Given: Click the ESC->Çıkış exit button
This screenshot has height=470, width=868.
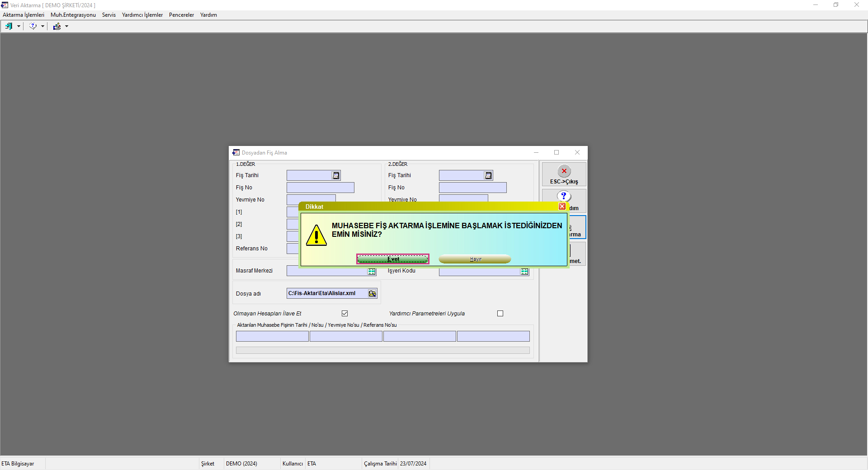Looking at the screenshot, I should pos(564,174).
